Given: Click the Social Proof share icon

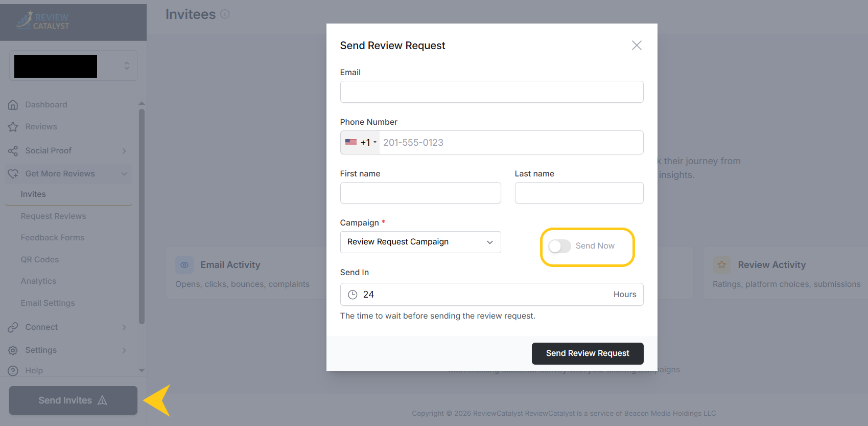Looking at the screenshot, I should (x=13, y=151).
